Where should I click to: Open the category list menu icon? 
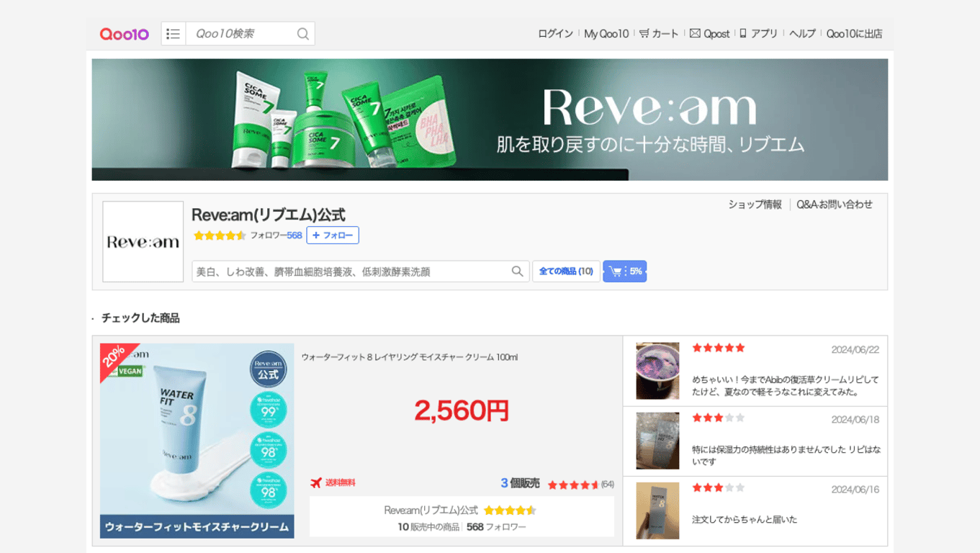(174, 34)
